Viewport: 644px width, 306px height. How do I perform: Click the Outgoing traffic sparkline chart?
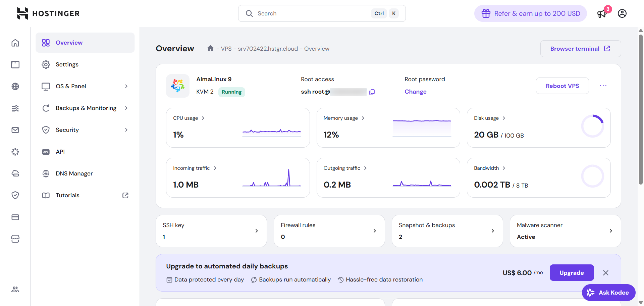click(422, 183)
